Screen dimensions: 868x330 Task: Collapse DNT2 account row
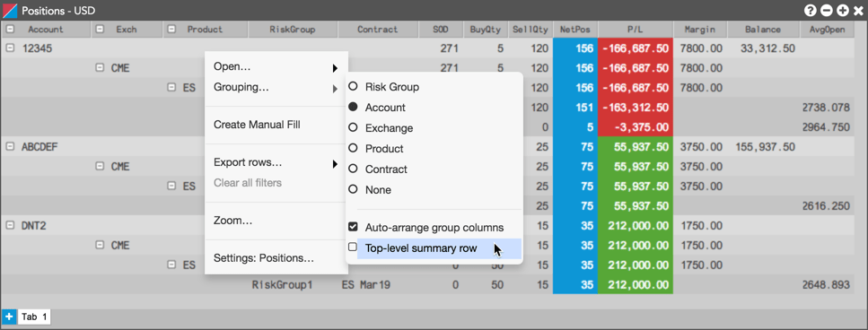pos(10,225)
